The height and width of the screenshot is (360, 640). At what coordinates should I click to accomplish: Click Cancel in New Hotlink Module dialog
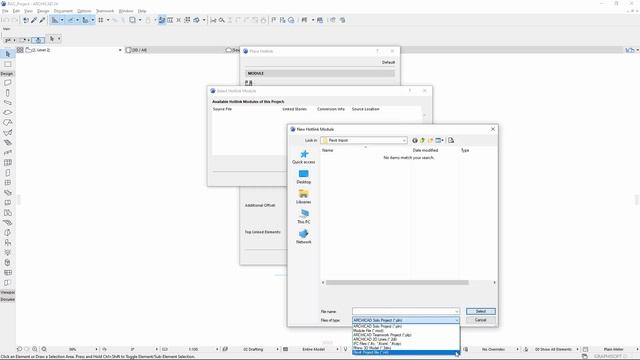pos(480,320)
